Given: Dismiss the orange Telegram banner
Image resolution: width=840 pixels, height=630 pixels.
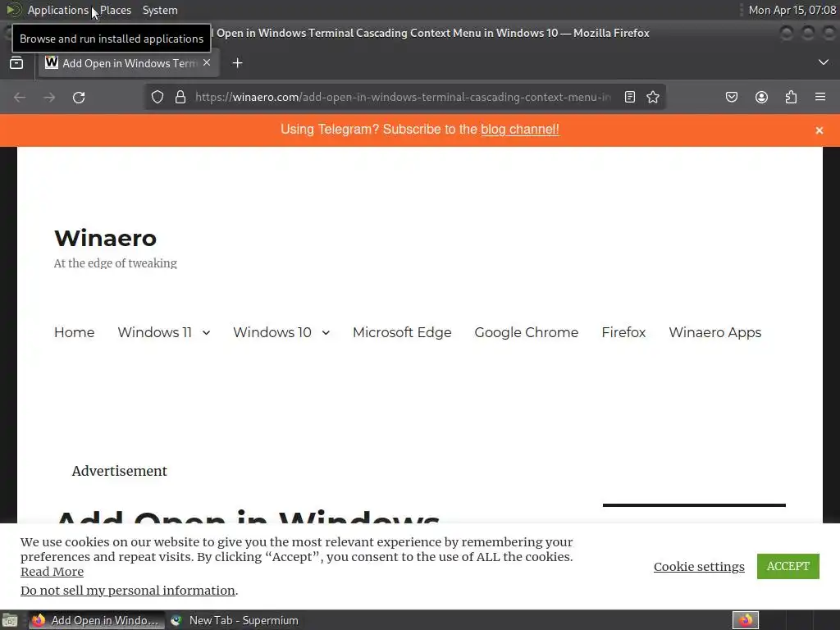Looking at the screenshot, I should (x=819, y=130).
